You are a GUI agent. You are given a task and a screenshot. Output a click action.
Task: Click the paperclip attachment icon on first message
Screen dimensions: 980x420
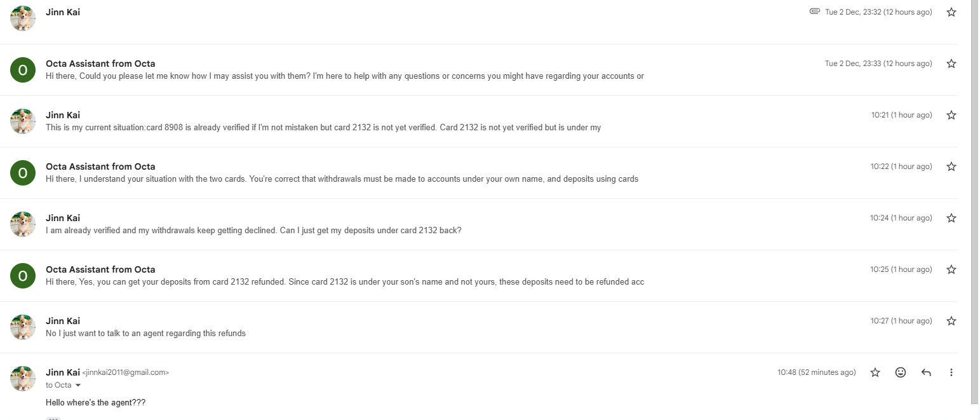click(x=814, y=11)
